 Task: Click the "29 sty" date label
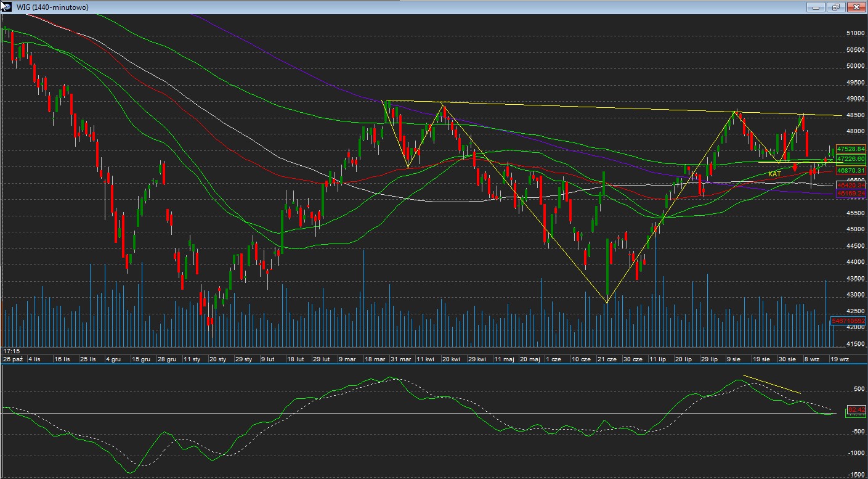pos(244,358)
